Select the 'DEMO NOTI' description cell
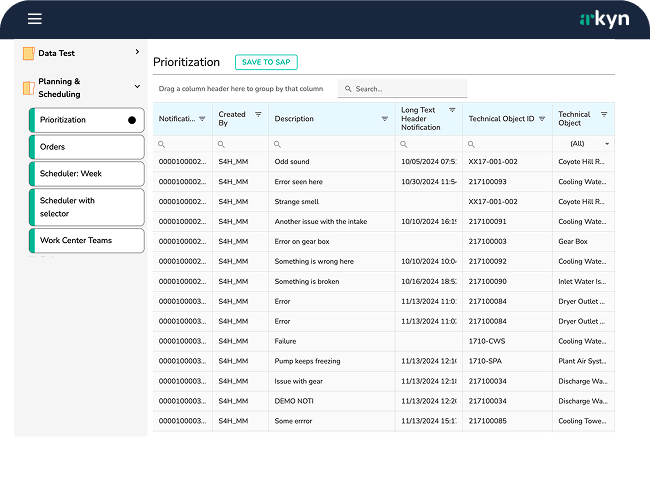 point(332,401)
